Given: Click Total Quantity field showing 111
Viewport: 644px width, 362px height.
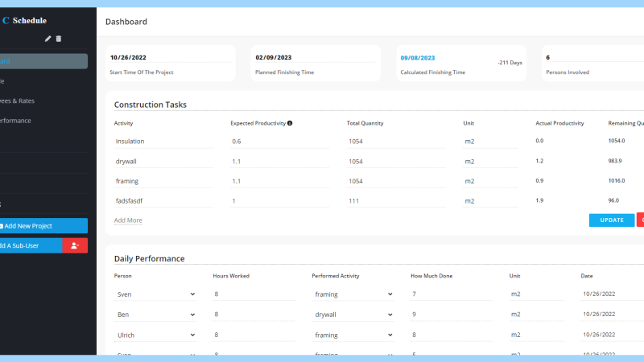Looking at the screenshot, I should [396, 201].
